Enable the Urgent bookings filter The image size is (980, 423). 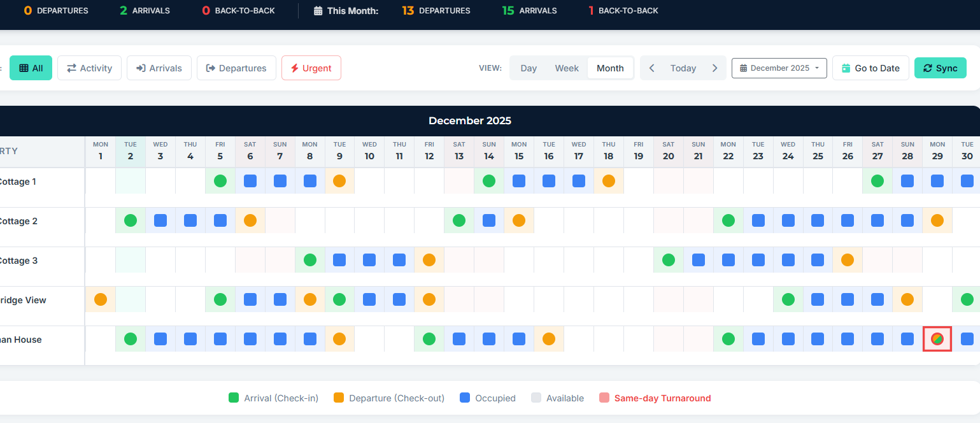[311, 68]
